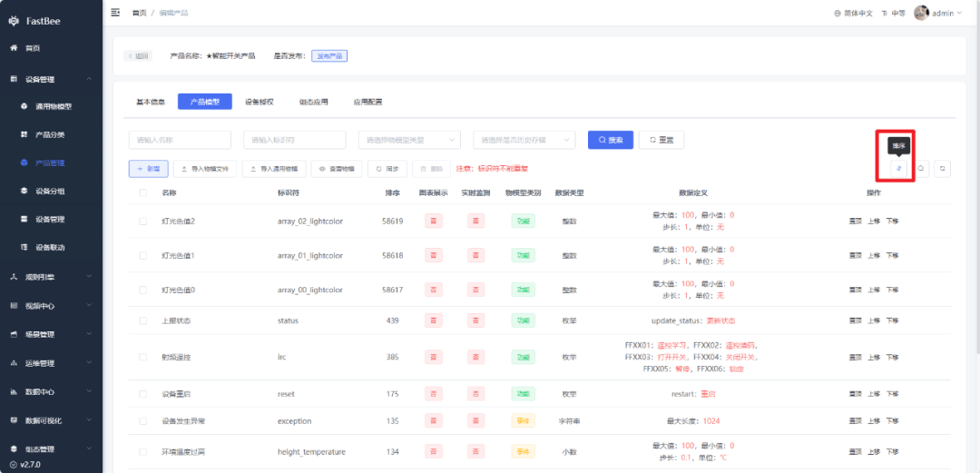
Task: Click the refresh table icon button
Action: click(x=943, y=168)
